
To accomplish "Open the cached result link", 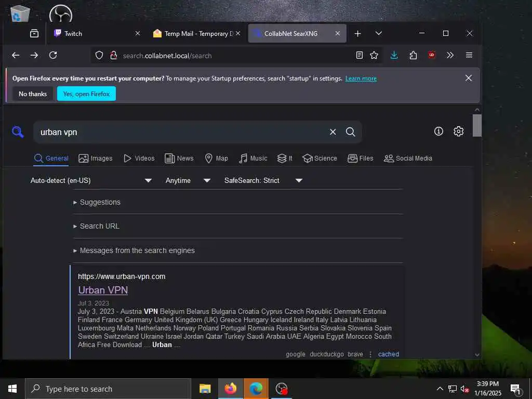I will [x=389, y=354].
